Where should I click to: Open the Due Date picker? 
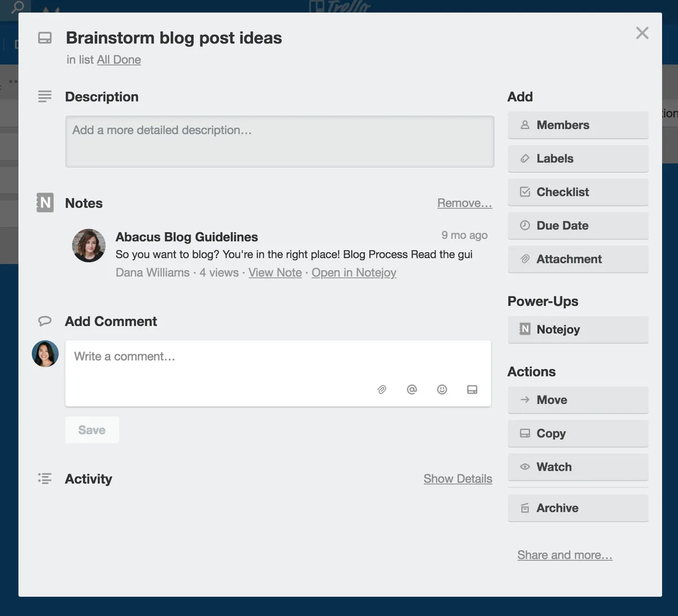577,225
